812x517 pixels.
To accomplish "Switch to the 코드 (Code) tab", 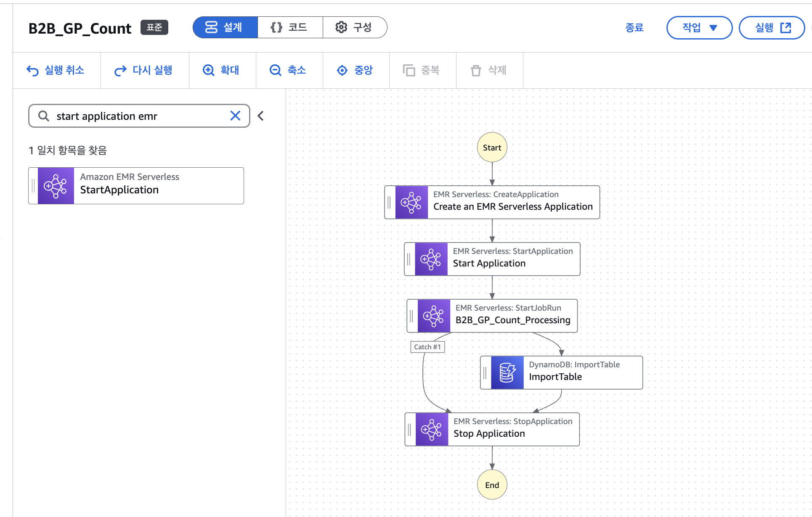I will tap(290, 28).
